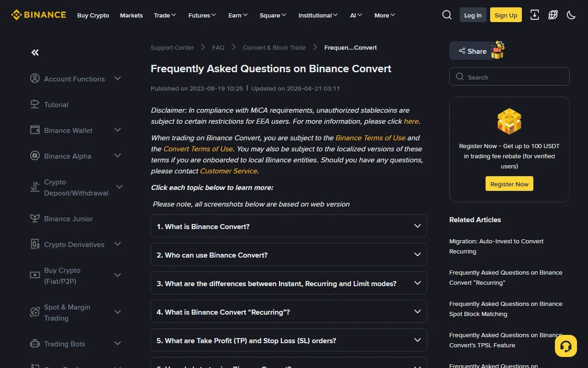Open the Futures menu
Viewport: 588px width, 368px height.
(x=202, y=15)
